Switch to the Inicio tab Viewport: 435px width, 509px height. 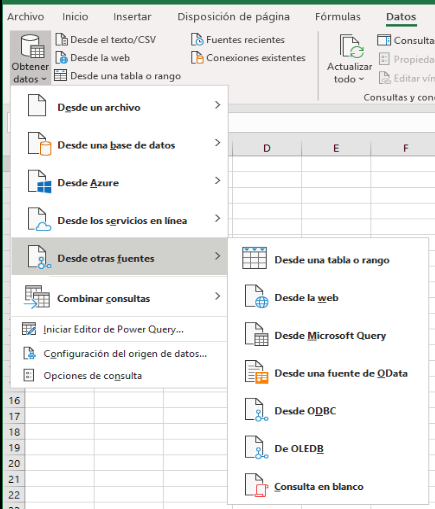pos(75,17)
